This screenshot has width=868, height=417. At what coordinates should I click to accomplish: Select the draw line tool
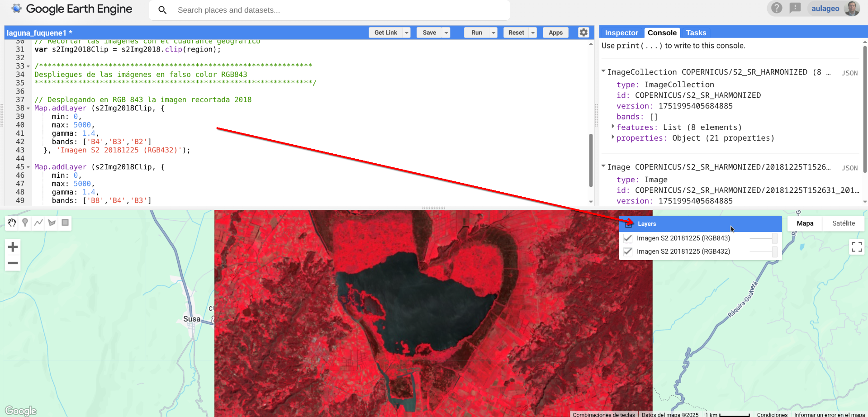[x=38, y=223]
